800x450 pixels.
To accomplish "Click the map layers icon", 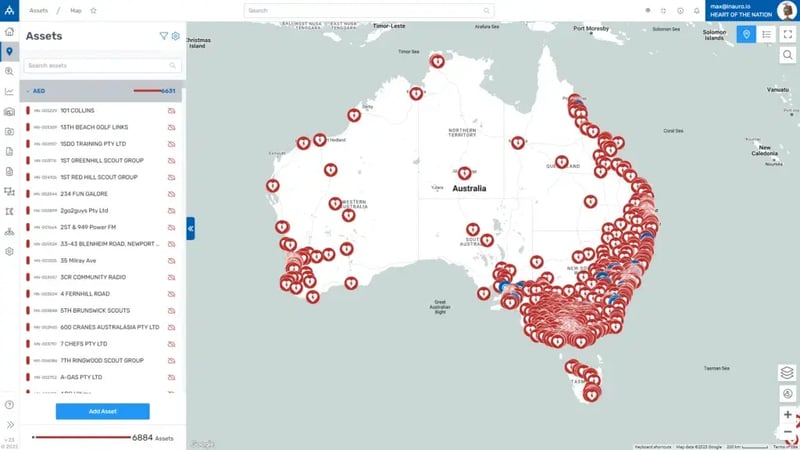I will 787,372.
